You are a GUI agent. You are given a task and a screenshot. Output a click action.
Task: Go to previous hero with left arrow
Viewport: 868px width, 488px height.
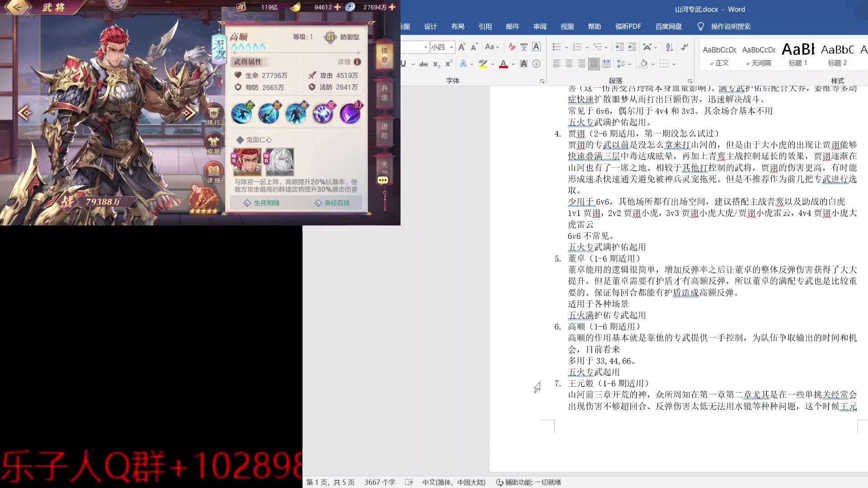24,113
